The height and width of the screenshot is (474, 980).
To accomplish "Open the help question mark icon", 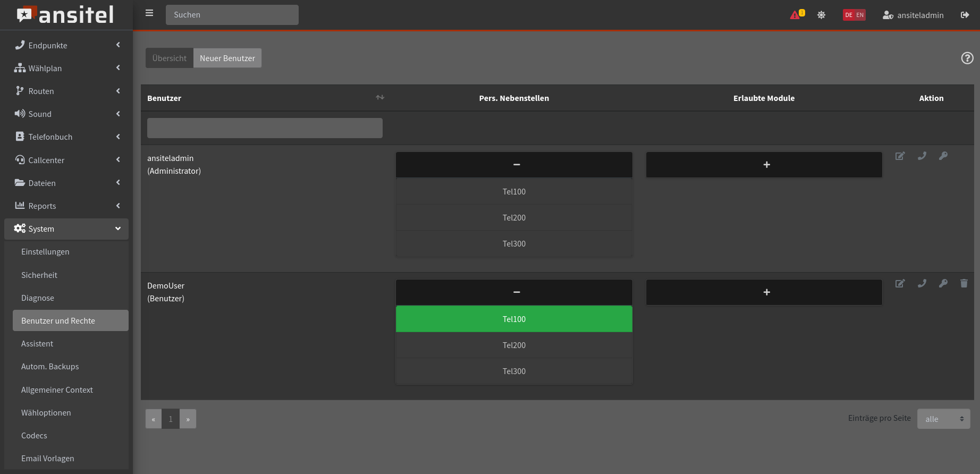I will click(967, 58).
